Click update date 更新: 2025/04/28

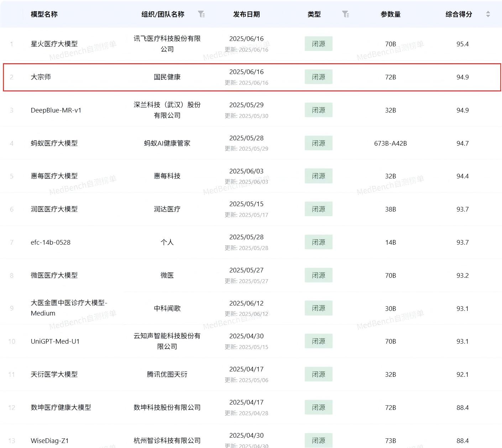[246, 413]
